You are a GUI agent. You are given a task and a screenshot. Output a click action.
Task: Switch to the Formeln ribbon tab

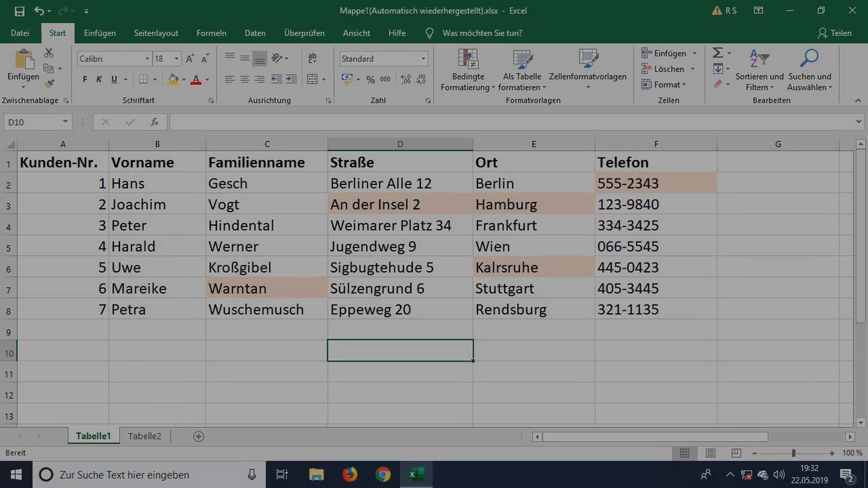(210, 33)
